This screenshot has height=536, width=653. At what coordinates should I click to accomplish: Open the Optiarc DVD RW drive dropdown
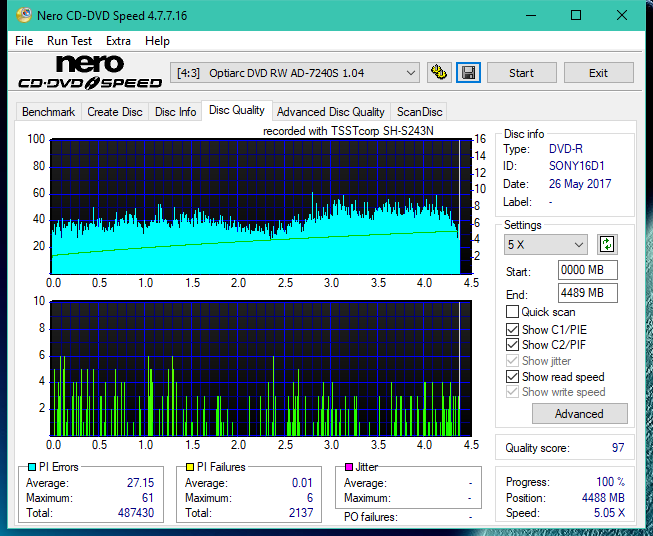point(294,73)
